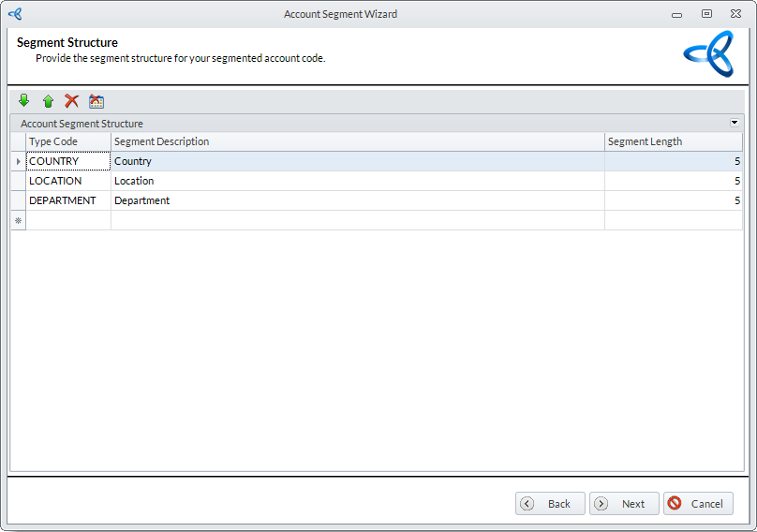Expand the Account Segment Structure panel dropdown
Image resolution: width=757 pixels, height=532 pixels.
coord(734,123)
